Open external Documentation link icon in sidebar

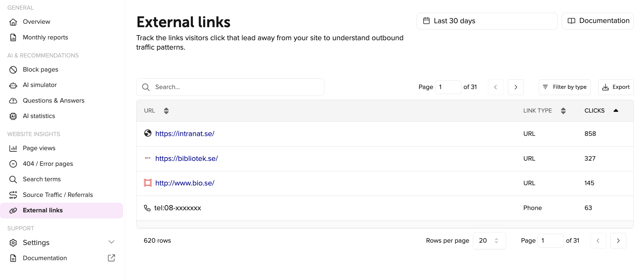[111, 258]
